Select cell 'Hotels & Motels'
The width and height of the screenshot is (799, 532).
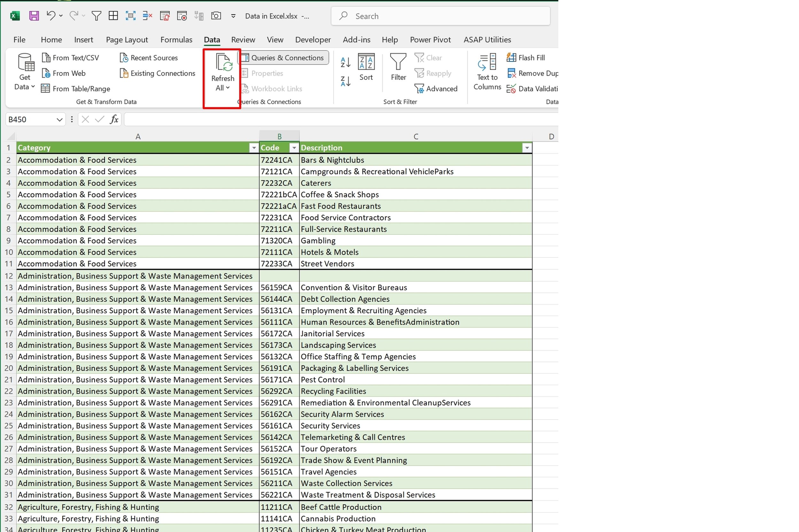[415, 252]
